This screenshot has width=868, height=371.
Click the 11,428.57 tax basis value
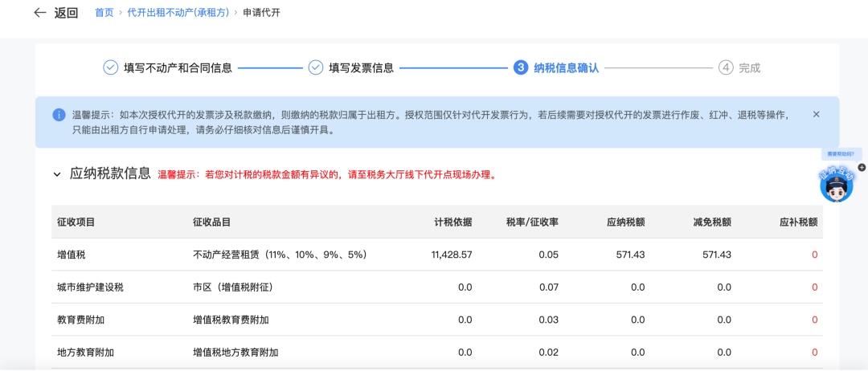[451, 255]
